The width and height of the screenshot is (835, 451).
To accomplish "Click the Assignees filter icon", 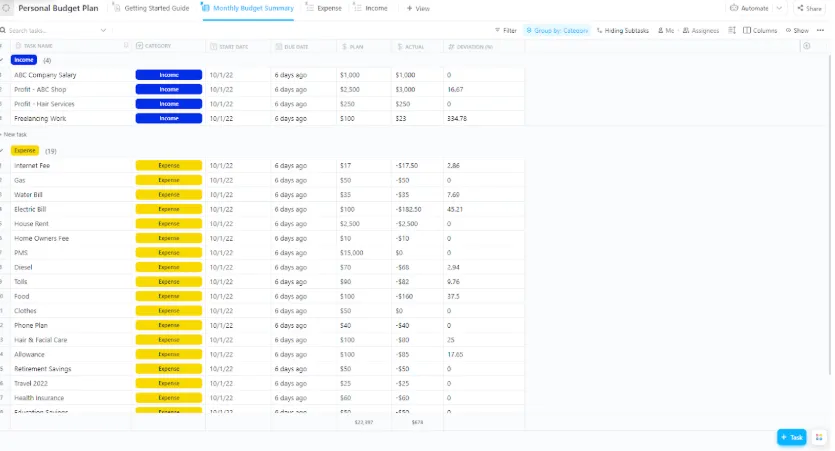I will (686, 30).
